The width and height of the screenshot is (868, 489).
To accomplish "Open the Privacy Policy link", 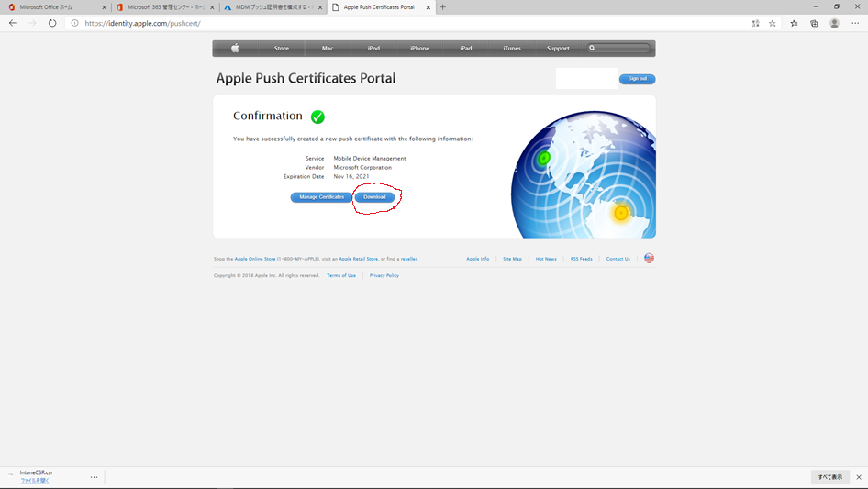I will pyautogui.click(x=384, y=275).
